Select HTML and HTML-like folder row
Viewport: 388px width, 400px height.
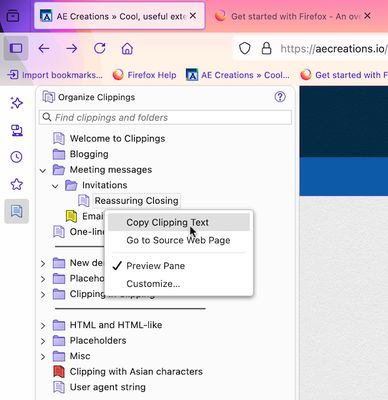click(x=116, y=325)
